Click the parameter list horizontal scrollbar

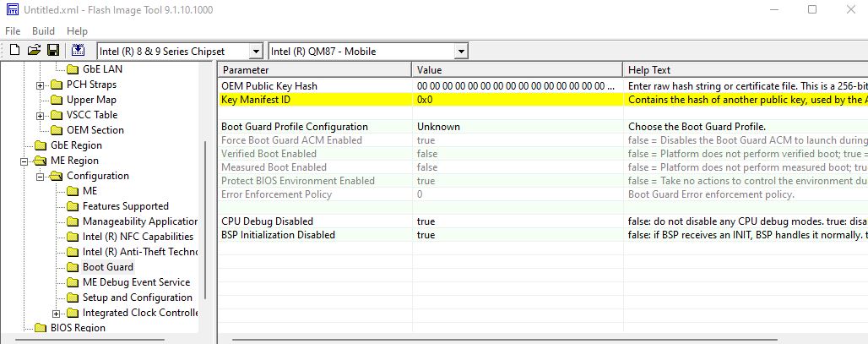(x=505, y=339)
